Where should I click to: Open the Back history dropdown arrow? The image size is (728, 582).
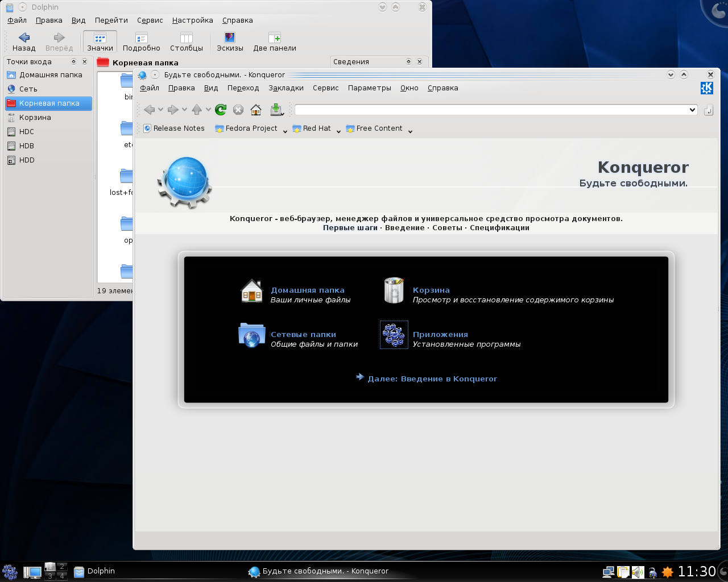pos(161,110)
